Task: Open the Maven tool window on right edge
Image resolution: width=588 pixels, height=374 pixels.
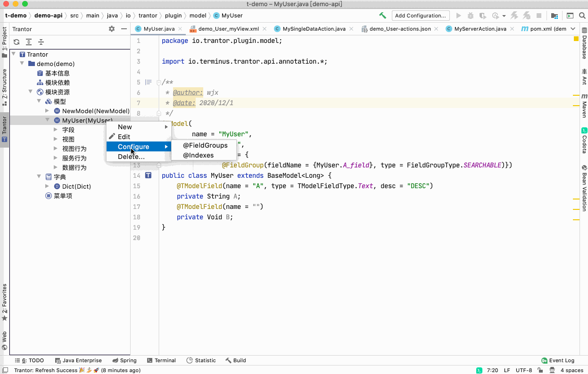Action: (x=584, y=106)
